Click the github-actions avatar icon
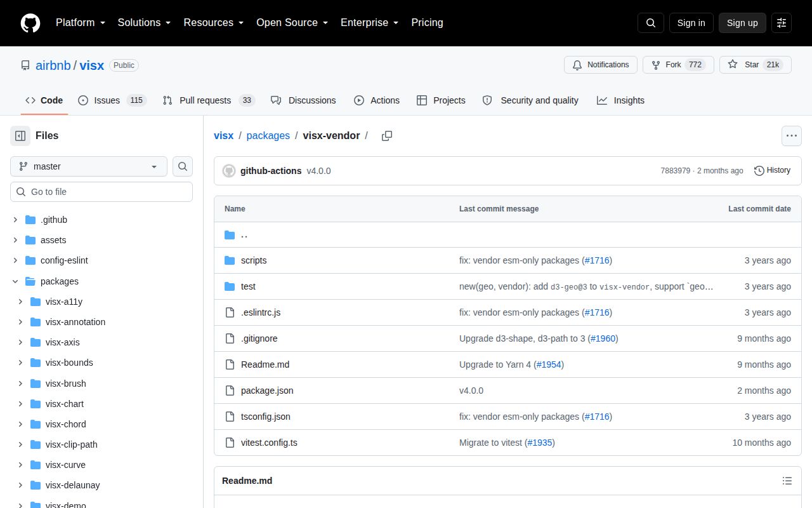Viewport: 812px width, 508px height. tap(229, 171)
